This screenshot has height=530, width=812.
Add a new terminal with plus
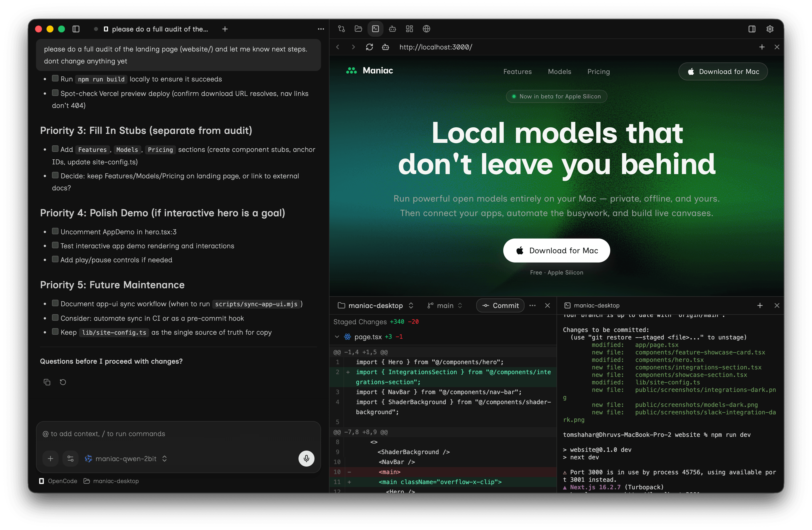760,305
